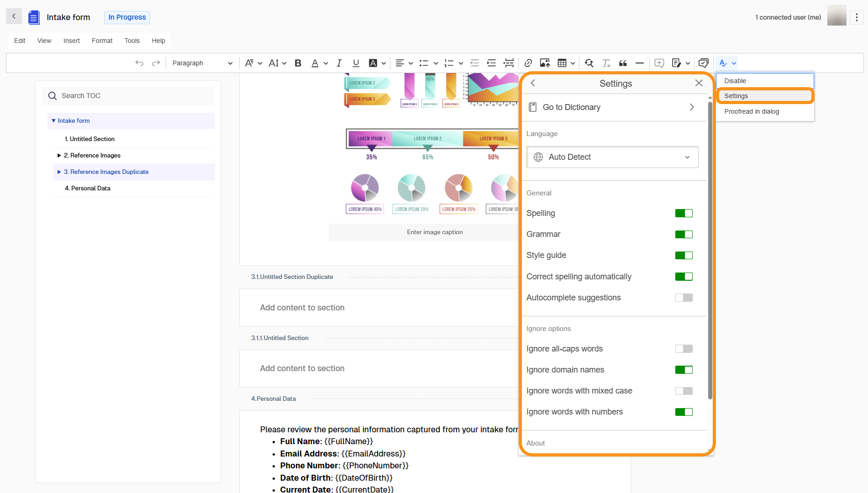Image resolution: width=868 pixels, height=493 pixels.
Task: Open the Paragraph style dropdown
Action: (x=201, y=63)
